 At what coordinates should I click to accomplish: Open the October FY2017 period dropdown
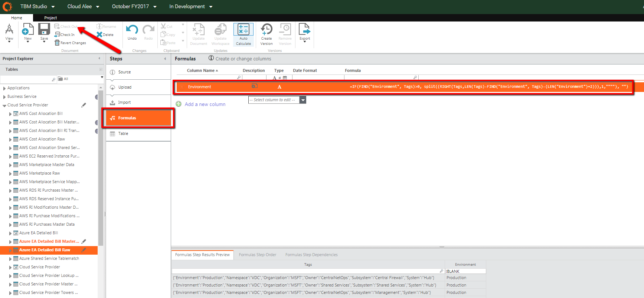[134, 6]
